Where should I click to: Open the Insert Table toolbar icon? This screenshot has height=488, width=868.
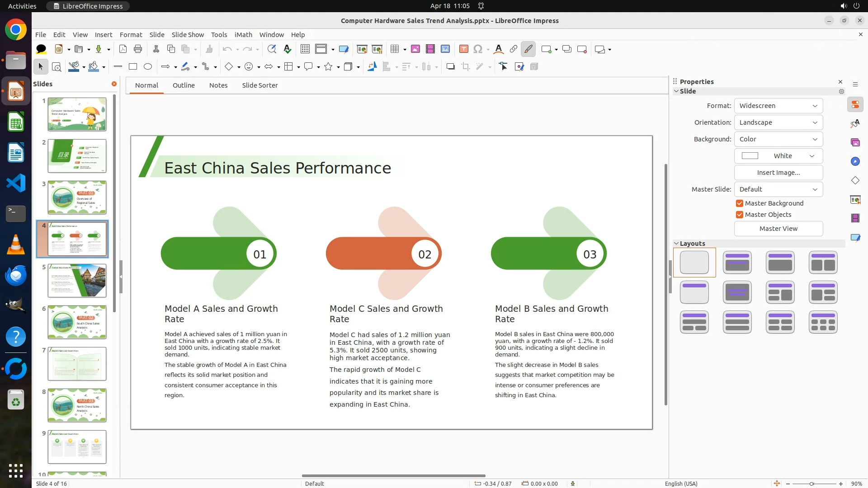tap(395, 49)
